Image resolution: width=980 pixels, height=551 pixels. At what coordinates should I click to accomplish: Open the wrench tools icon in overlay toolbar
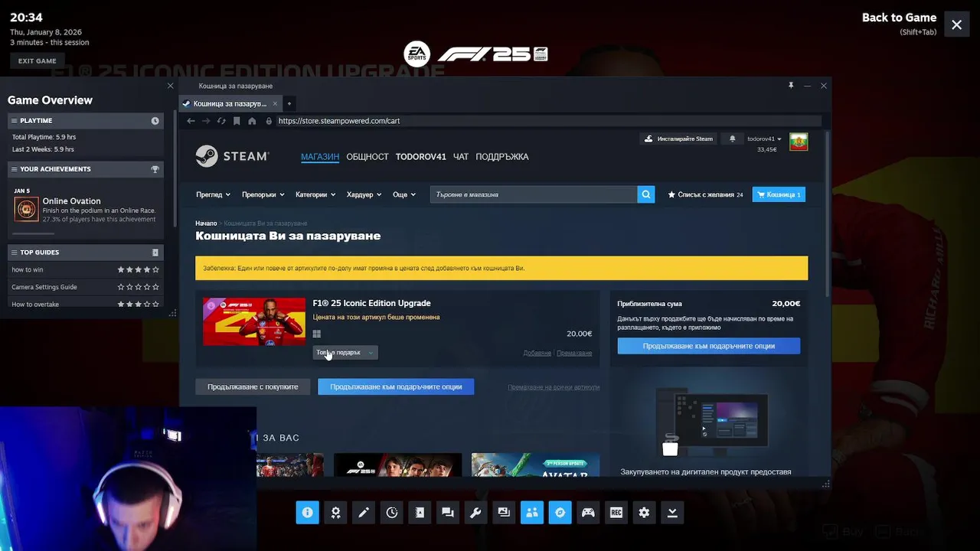pyautogui.click(x=475, y=513)
